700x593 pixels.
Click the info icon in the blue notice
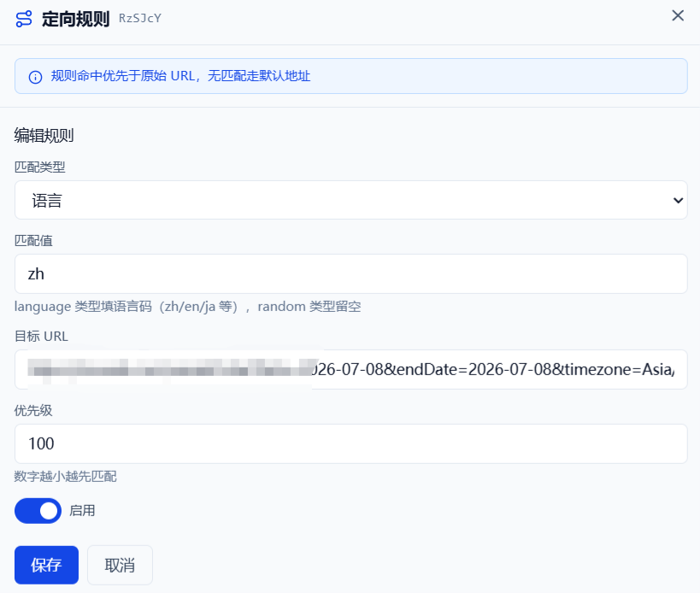coord(35,77)
